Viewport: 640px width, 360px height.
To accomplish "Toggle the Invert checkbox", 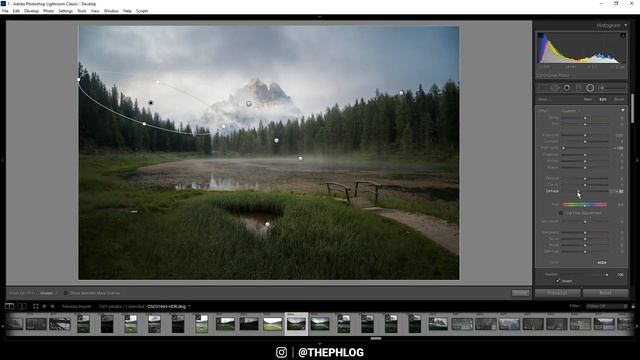I will [558, 281].
